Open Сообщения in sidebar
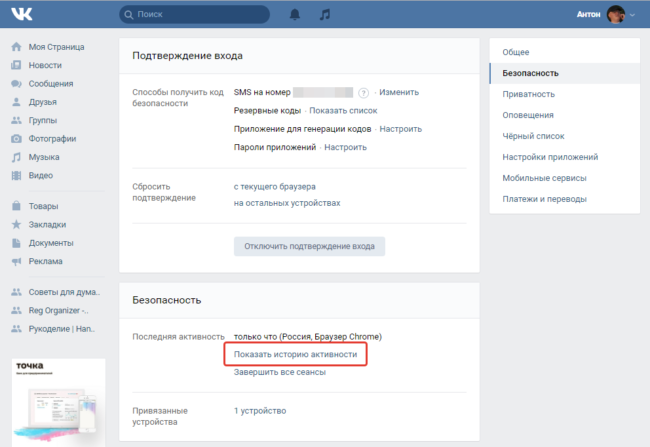The image size is (650, 447). (x=51, y=84)
